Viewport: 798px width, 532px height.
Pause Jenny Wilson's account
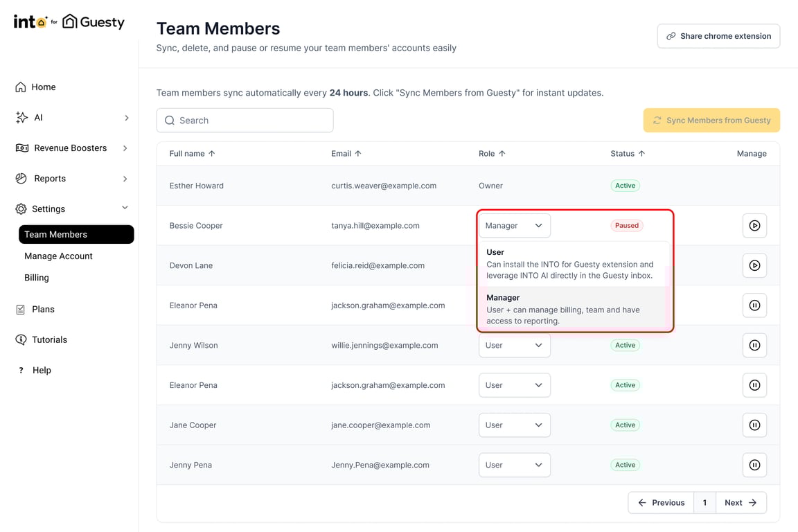(x=754, y=345)
